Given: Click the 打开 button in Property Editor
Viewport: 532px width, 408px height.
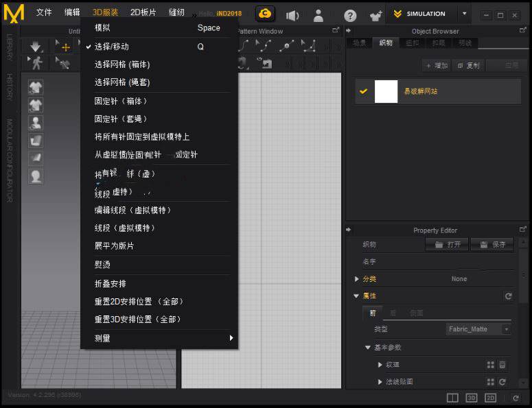Looking at the screenshot, I should pos(447,245).
